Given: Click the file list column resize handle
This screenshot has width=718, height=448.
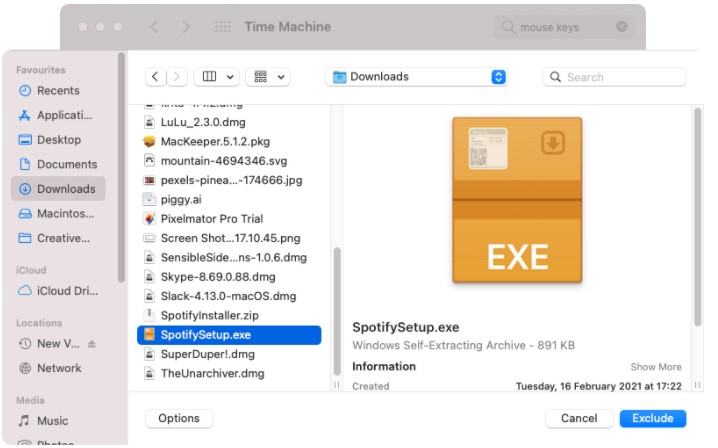Looking at the screenshot, I should coord(337,385).
